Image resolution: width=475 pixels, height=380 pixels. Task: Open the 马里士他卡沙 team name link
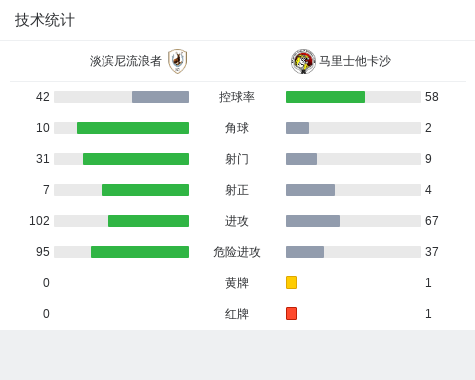[355, 61]
